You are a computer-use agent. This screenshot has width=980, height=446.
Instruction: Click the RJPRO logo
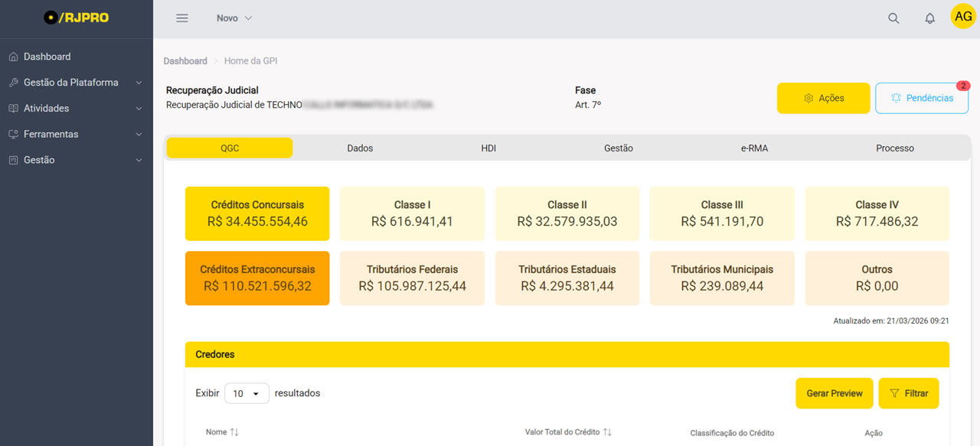[x=77, y=18]
